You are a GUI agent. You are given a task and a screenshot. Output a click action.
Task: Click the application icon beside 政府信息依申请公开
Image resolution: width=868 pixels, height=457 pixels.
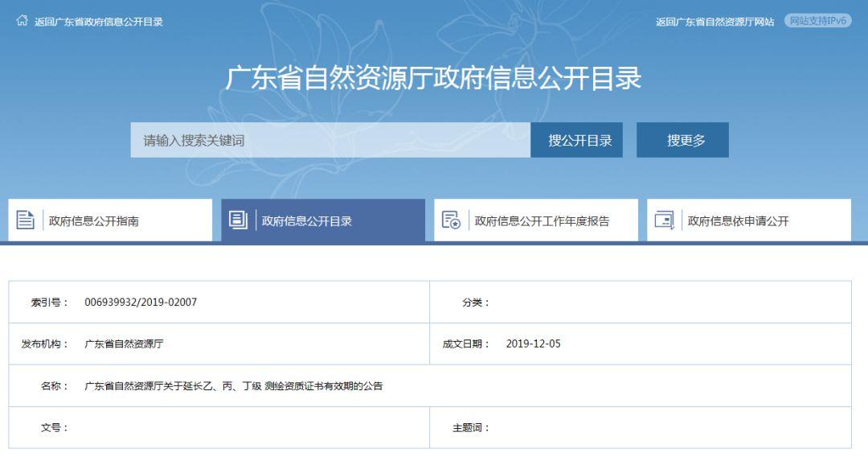[665, 220]
